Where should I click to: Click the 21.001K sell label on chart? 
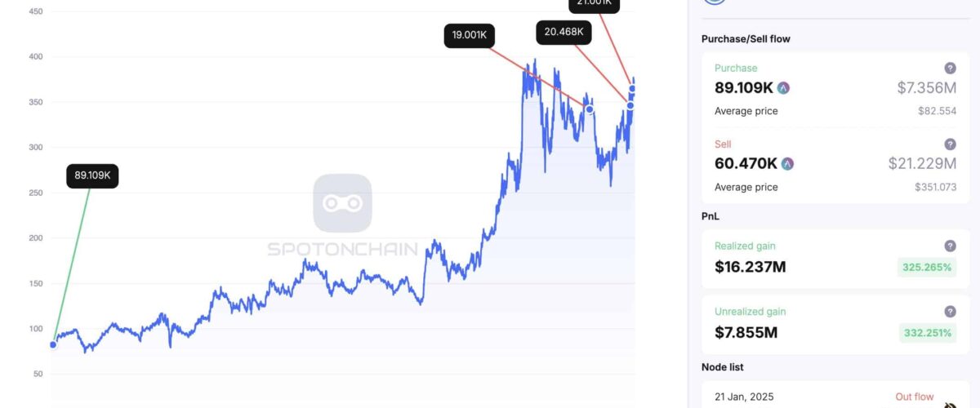[x=594, y=4]
